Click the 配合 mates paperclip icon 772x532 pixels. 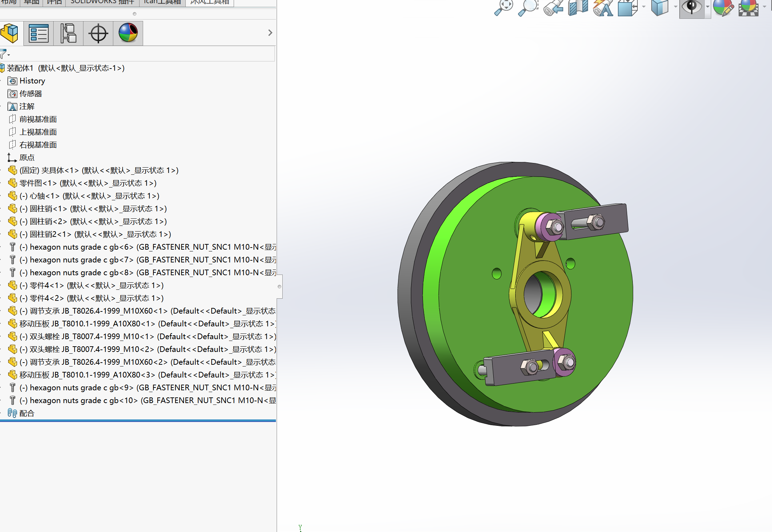coord(12,413)
